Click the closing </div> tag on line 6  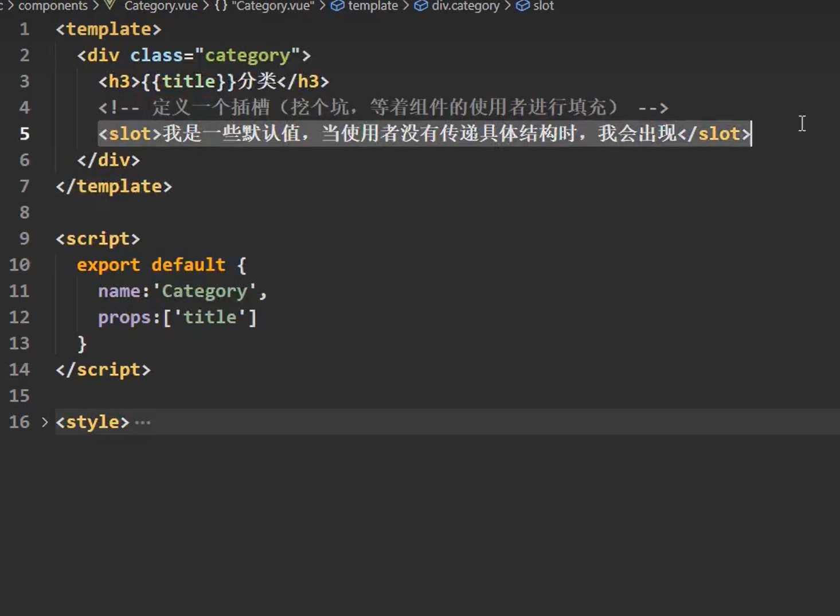coord(108,160)
